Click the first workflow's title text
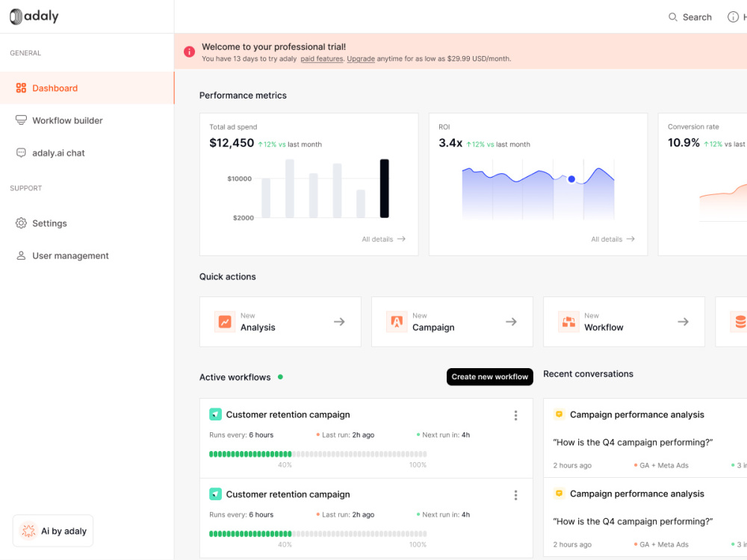This screenshot has height=560, width=747. click(288, 414)
